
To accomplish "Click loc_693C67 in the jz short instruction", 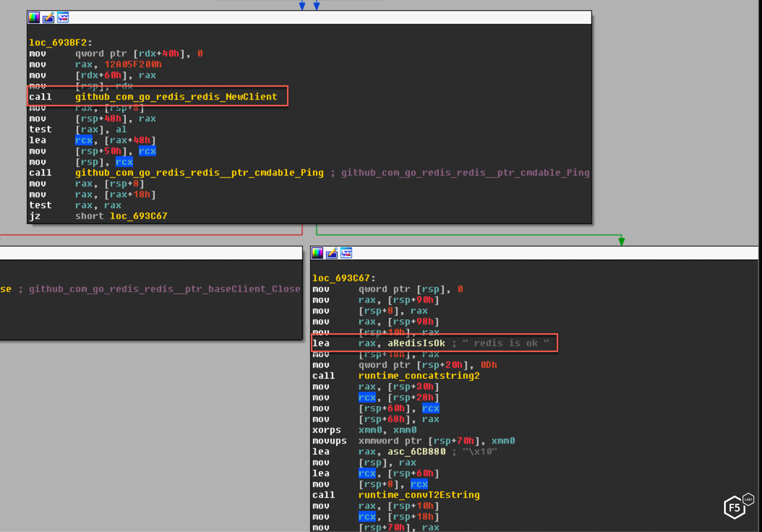I will tap(138, 216).
